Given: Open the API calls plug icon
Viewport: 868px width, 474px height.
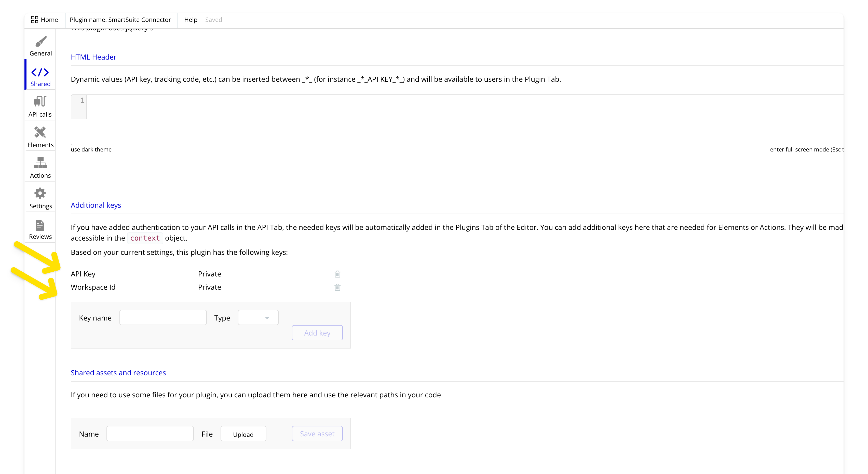Looking at the screenshot, I should click(40, 101).
